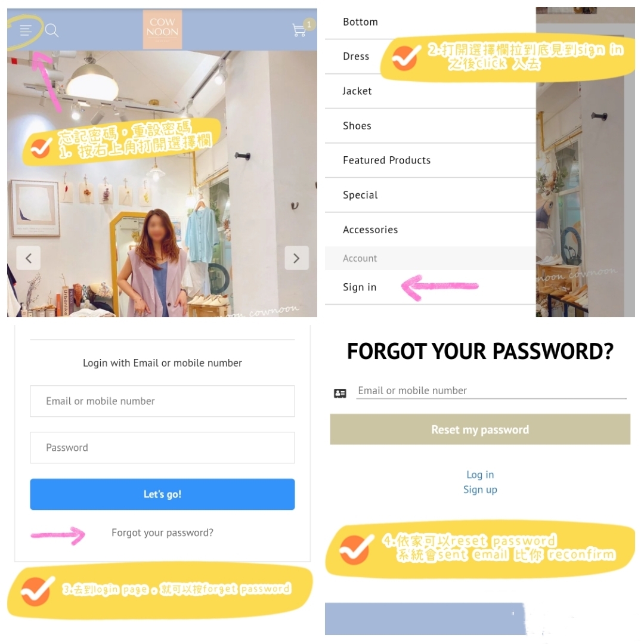Open the shopping cart icon
Screen dimensions: 644x644
pos(299,30)
